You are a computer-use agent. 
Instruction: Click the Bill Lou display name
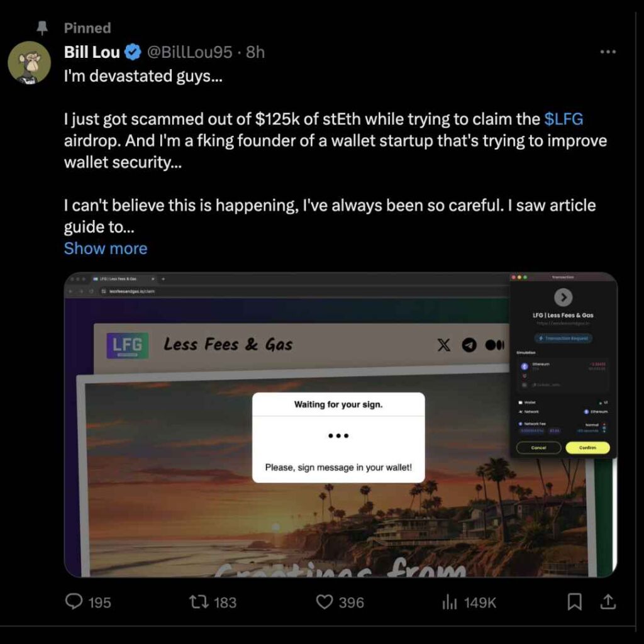pos(92,53)
